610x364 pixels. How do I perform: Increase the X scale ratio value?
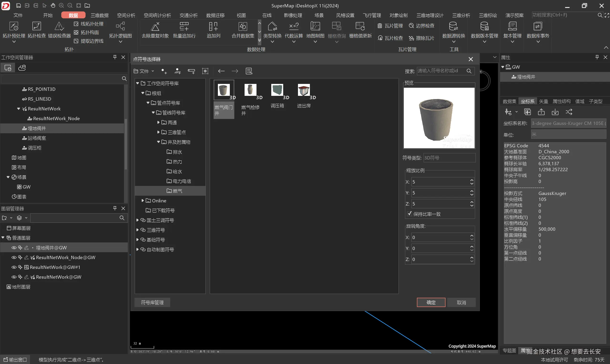[472, 180]
